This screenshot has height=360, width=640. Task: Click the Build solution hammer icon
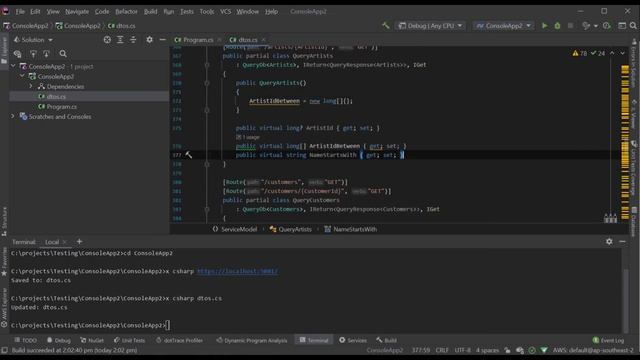pyautogui.click(x=385, y=26)
